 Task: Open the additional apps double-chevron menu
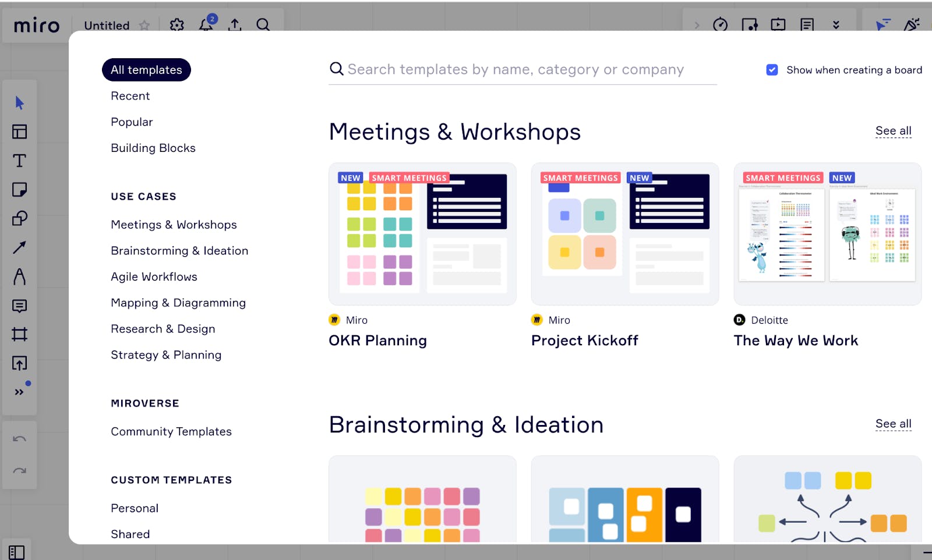[836, 25]
